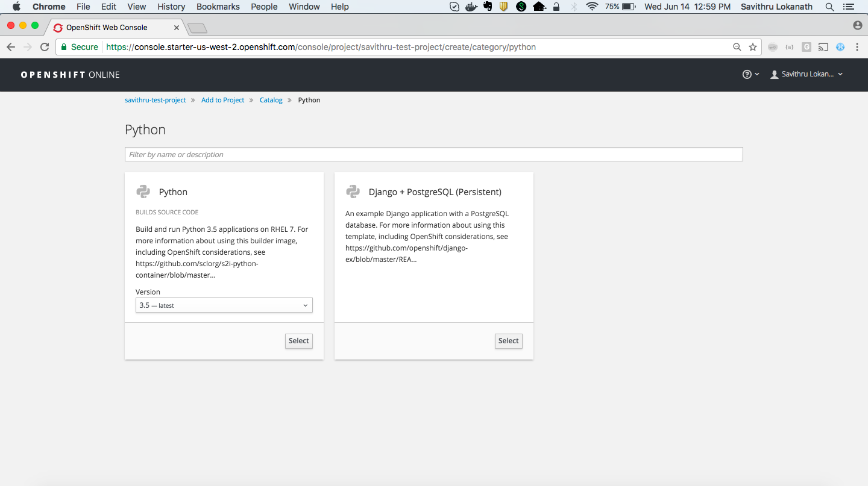Click the zoom magnifier icon in address bar
The image size is (868, 486).
pyautogui.click(x=737, y=47)
